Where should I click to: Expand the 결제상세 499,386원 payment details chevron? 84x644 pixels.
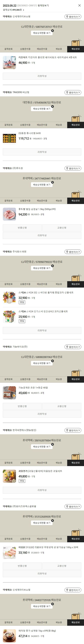pos(23,10)
